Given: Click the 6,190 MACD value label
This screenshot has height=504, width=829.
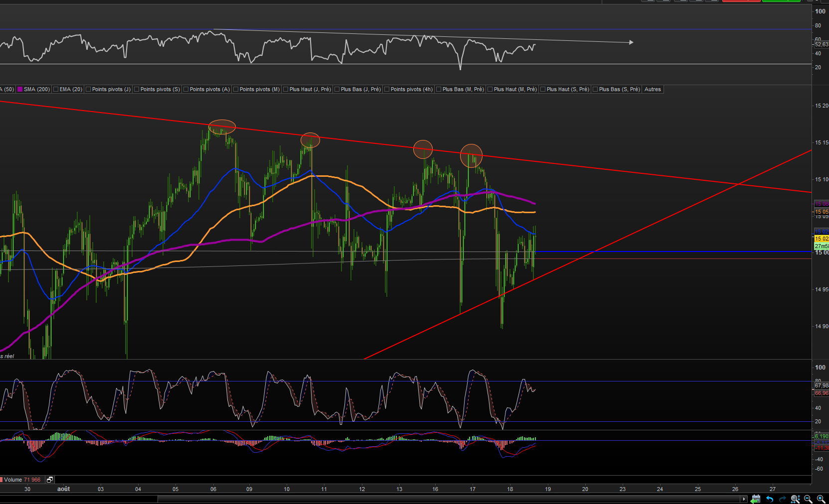Looking at the screenshot, I should click(x=822, y=436).
